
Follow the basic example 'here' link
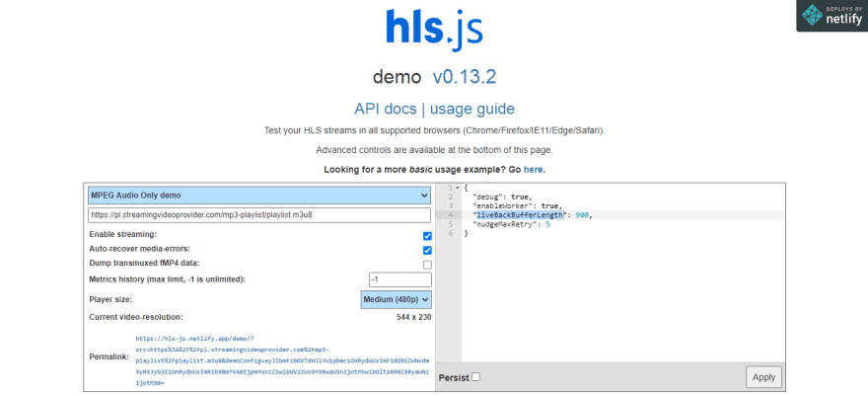coord(533,170)
